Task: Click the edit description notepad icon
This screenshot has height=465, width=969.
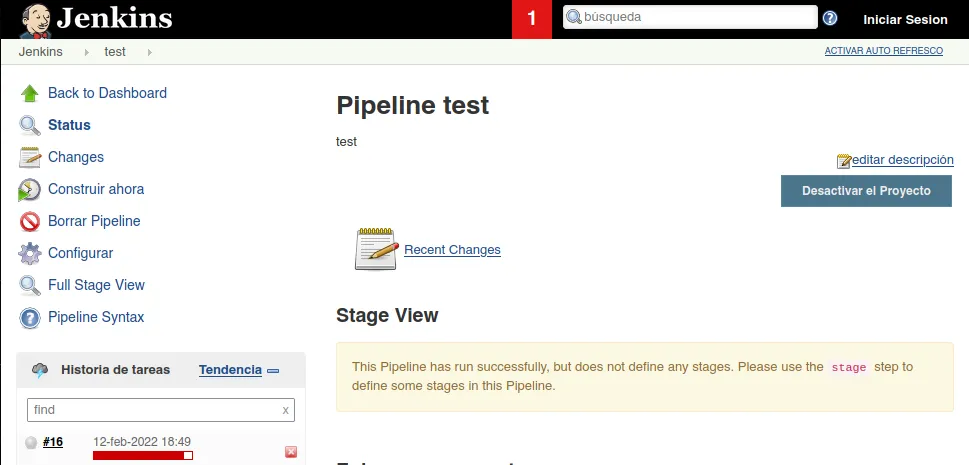Action: point(844,161)
